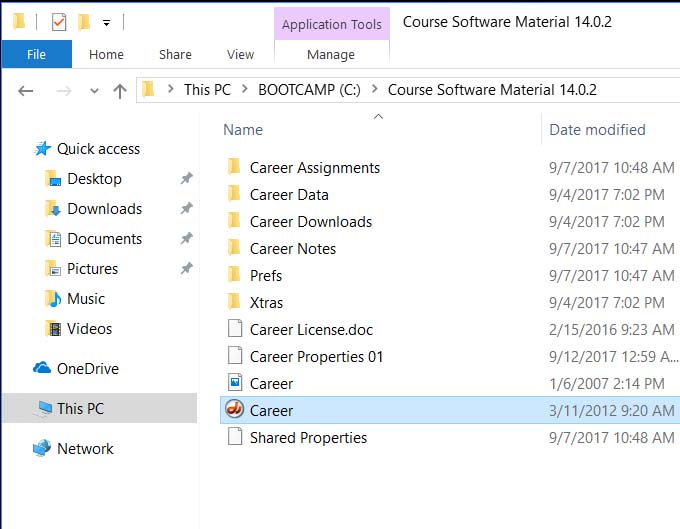Open OneDrive cloud icon in sidebar
This screenshot has width=680, height=529.
[42, 368]
